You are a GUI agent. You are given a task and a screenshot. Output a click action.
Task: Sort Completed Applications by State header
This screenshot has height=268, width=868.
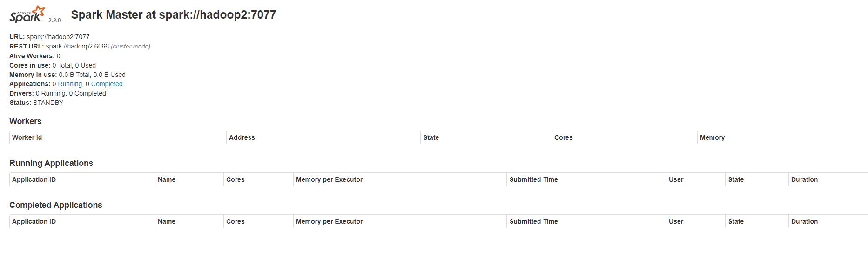[x=736, y=221]
